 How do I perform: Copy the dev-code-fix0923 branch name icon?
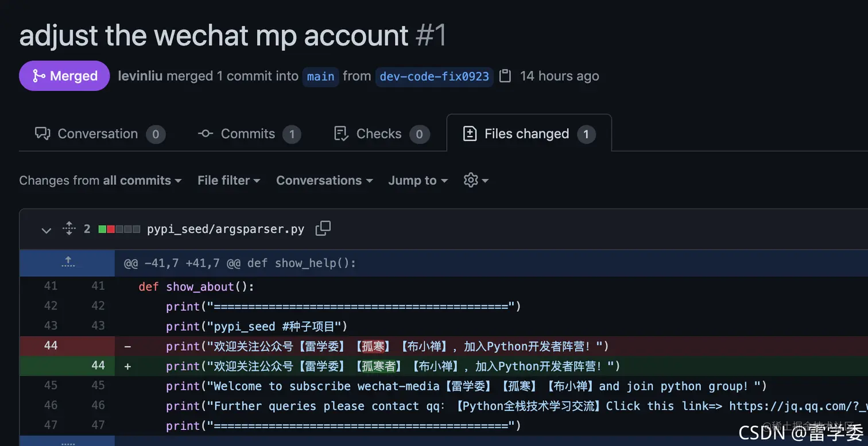505,76
